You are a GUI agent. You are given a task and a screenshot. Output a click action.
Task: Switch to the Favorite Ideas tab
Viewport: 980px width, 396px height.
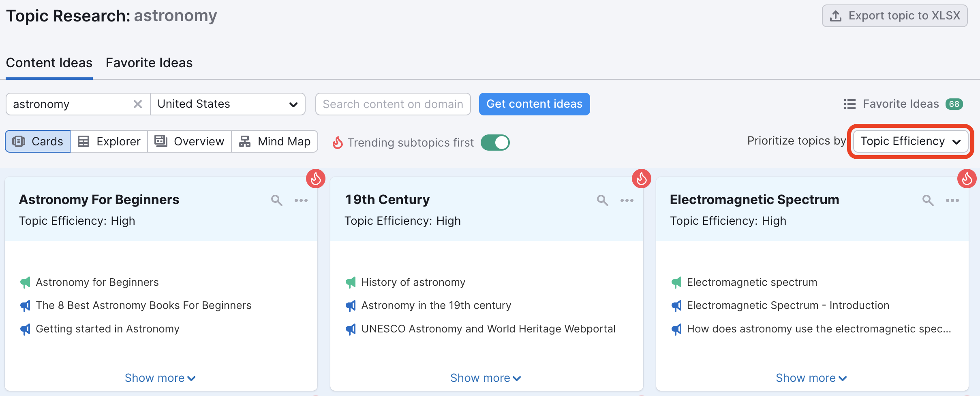click(149, 63)
